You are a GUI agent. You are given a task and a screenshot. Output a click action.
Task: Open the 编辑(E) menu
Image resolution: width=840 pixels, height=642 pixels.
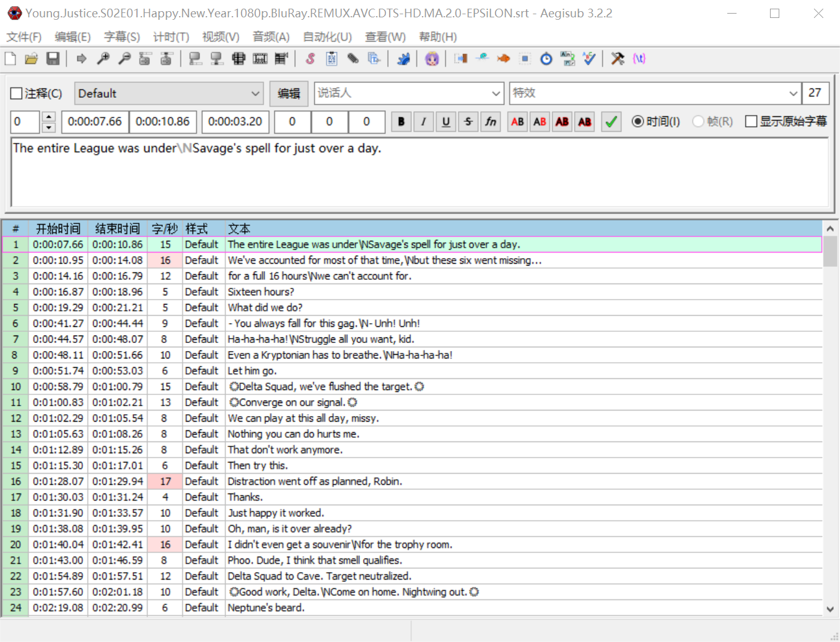pyautogui.click(x=72, y=37)
